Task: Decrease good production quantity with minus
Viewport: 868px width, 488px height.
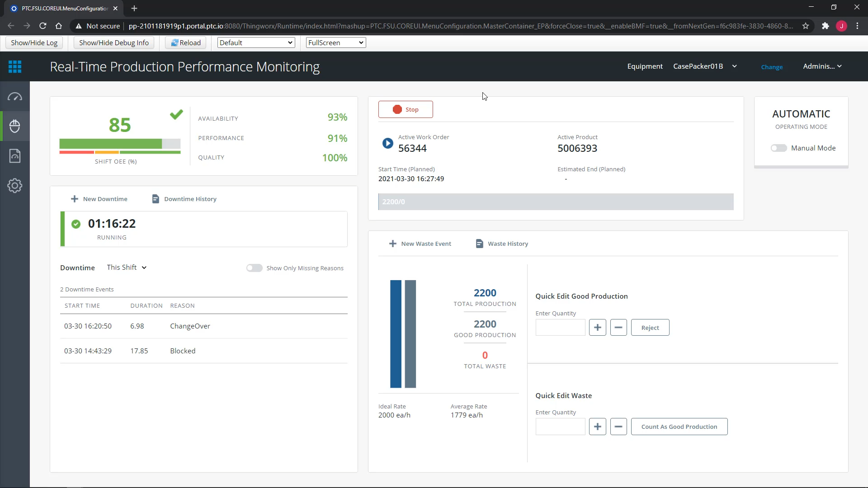Action: click(618, 328)
